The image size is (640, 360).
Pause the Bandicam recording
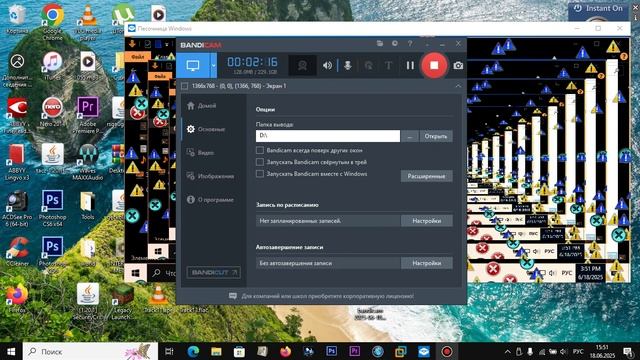(x=410, y=65)
